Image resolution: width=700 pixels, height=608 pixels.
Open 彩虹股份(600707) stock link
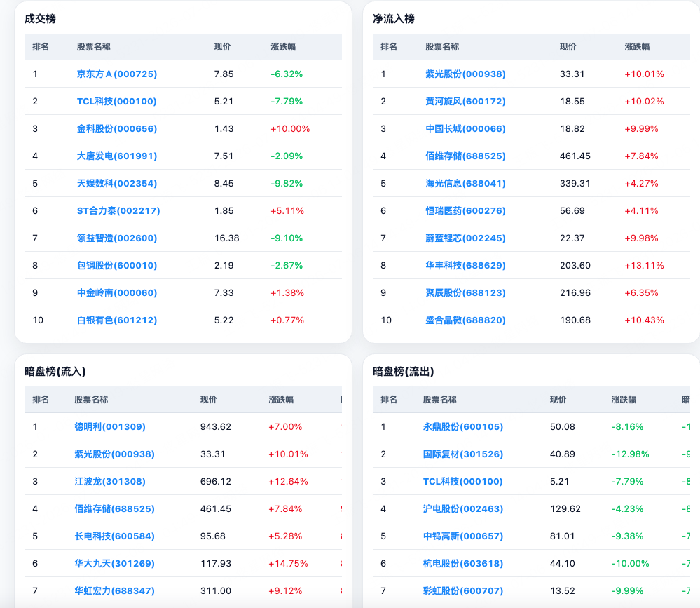tap(463, 590)
